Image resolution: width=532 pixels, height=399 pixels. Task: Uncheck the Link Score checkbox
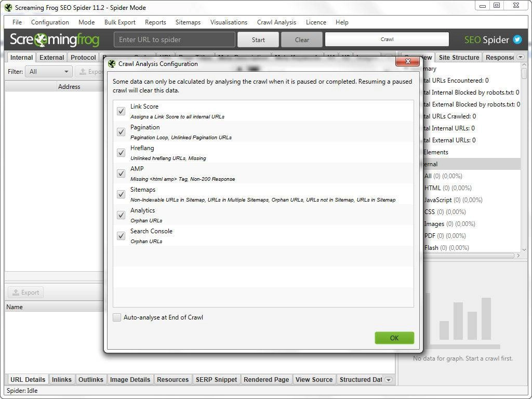pyautogui.click(x=121, y=111)
